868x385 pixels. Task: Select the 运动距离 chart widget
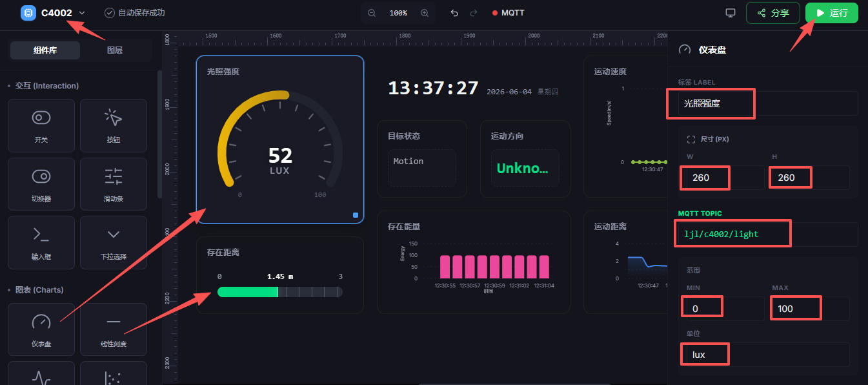pyautogui.click(x=626, y=262)
